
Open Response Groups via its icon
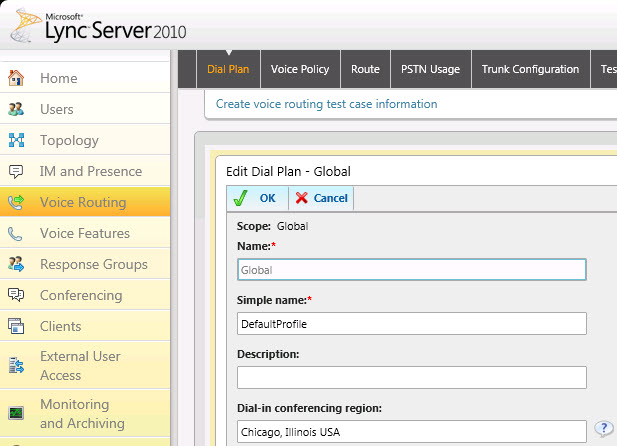(x=16, y=264)
